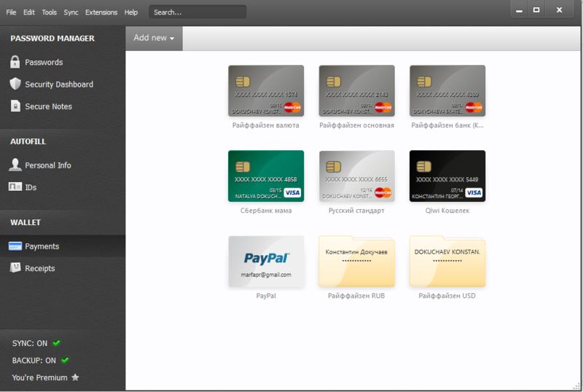Click the BACKUP: ON status text
Viewport: 583px width, 392px height.
tap(34, 361)
